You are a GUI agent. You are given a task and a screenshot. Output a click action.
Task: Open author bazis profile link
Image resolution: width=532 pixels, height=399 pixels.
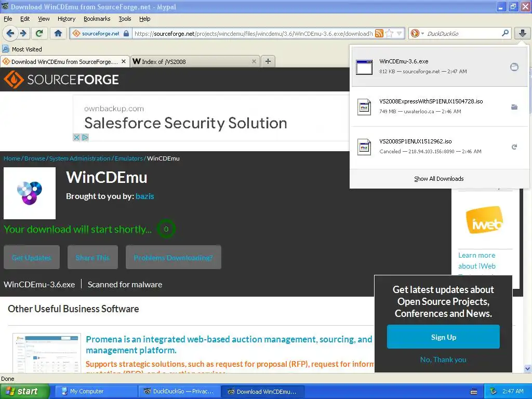(x=144, y=196)
